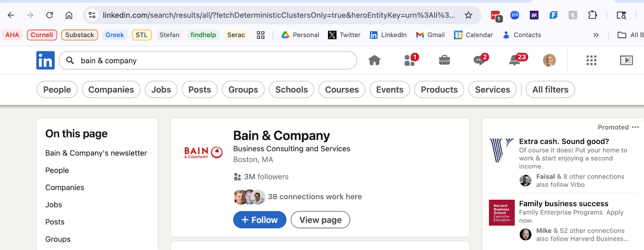Click the browser forward arrow
Image resolution: width=644 pixels, height=250 pixels.
[x=30, y=15]
